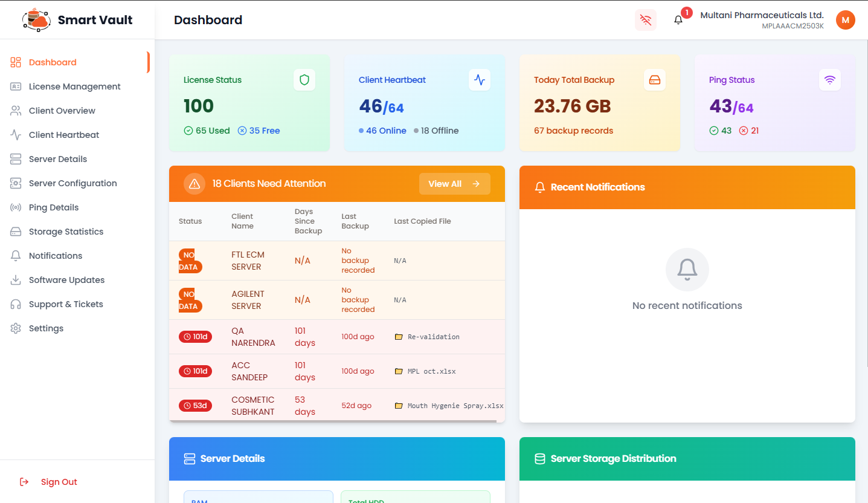
Task: Select the FTL ECM SERVER row
Action: (248, 261)
